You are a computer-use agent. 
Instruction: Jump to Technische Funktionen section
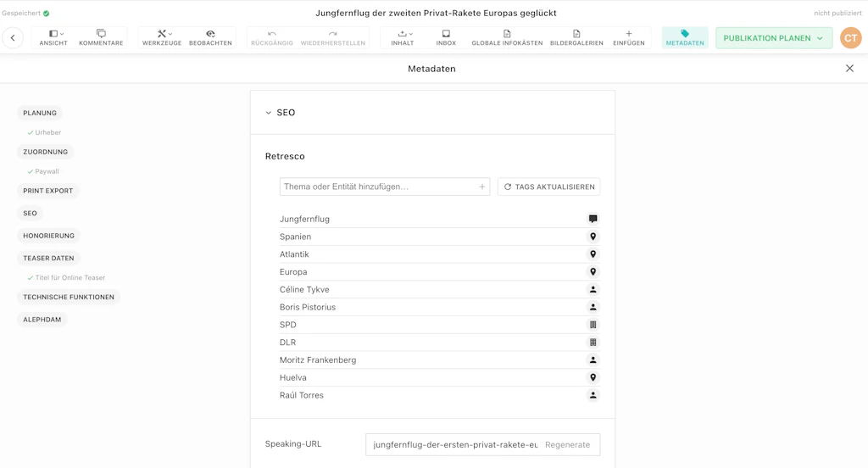(69, 297)
